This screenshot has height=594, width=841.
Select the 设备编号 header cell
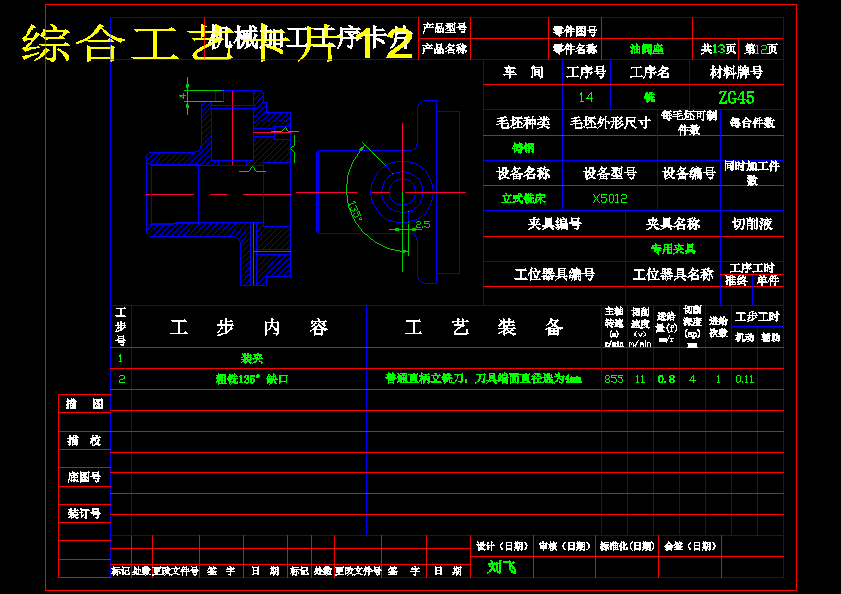click(689, 173)
